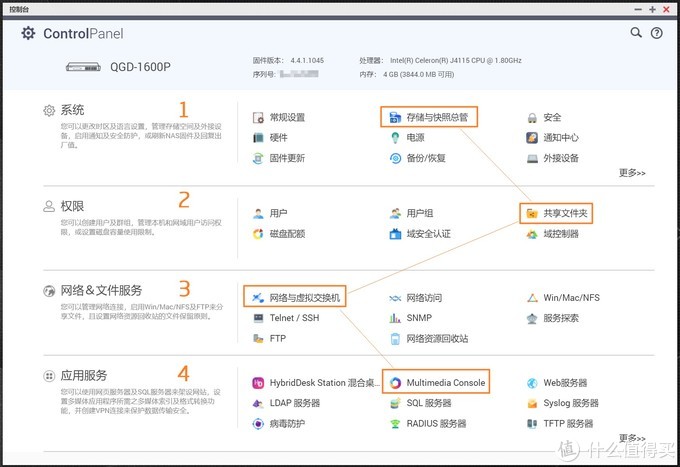Click the 电源 power bulb icon

(395, 138)
